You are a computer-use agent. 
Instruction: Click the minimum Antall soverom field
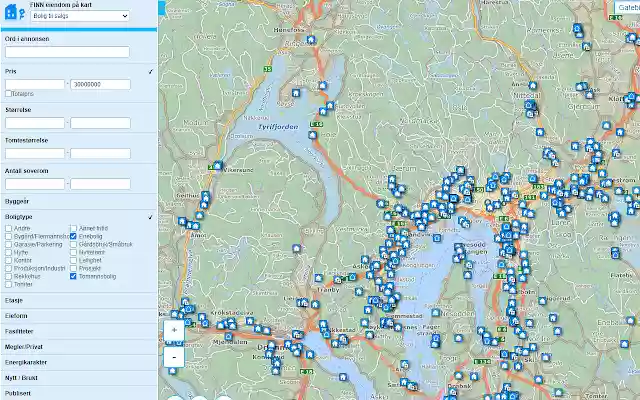tap(35, 184)
